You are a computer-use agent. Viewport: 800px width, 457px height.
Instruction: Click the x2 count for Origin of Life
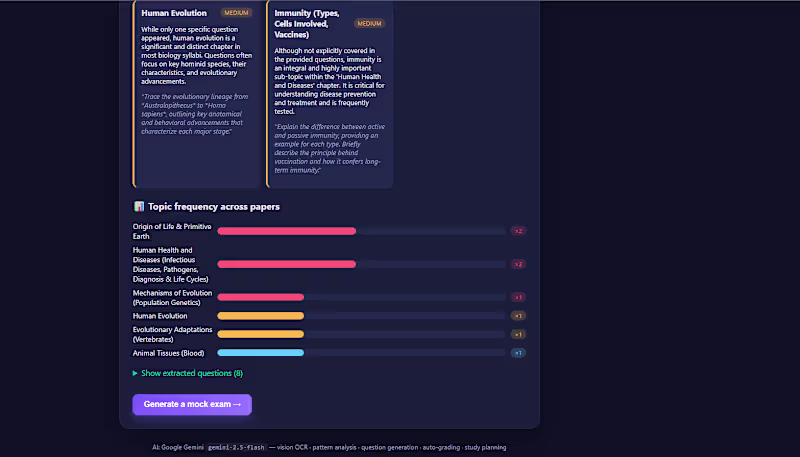[518, 231]
